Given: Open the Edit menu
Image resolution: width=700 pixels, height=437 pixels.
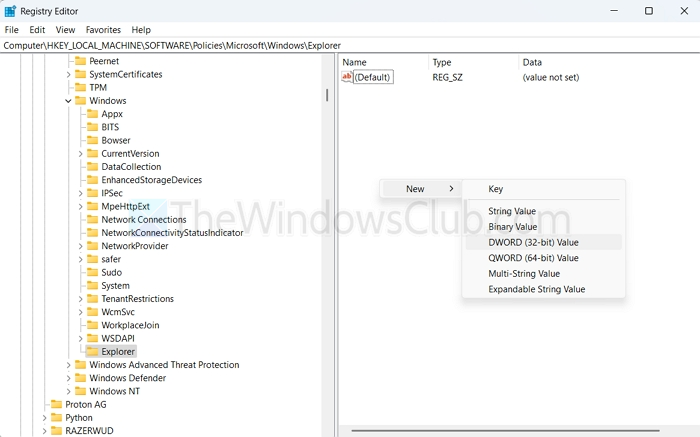Looking at the screenshot, I should (x=37, y=29).
